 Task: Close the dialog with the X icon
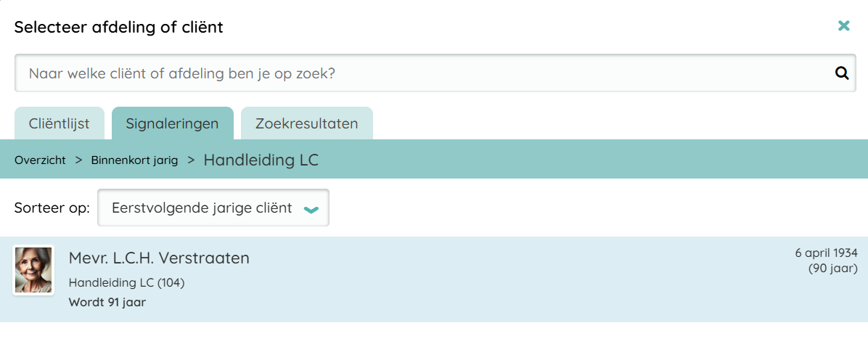pyautogui.click(x=843, y=26)
